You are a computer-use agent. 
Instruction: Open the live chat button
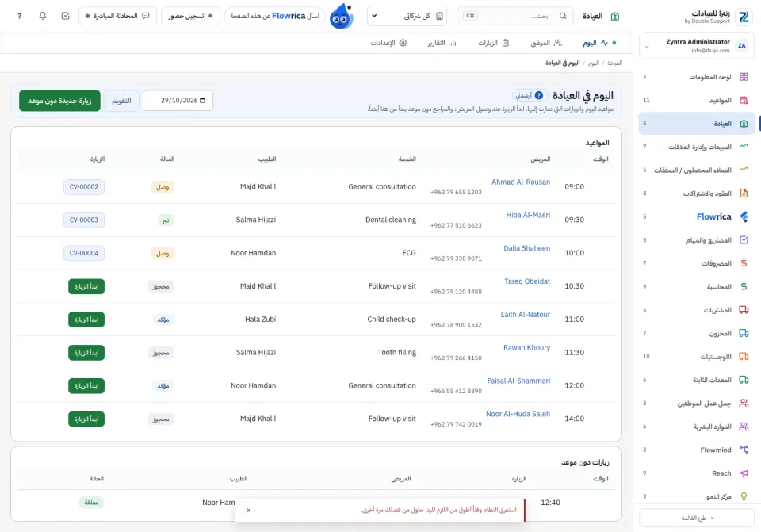click(117, 16)
